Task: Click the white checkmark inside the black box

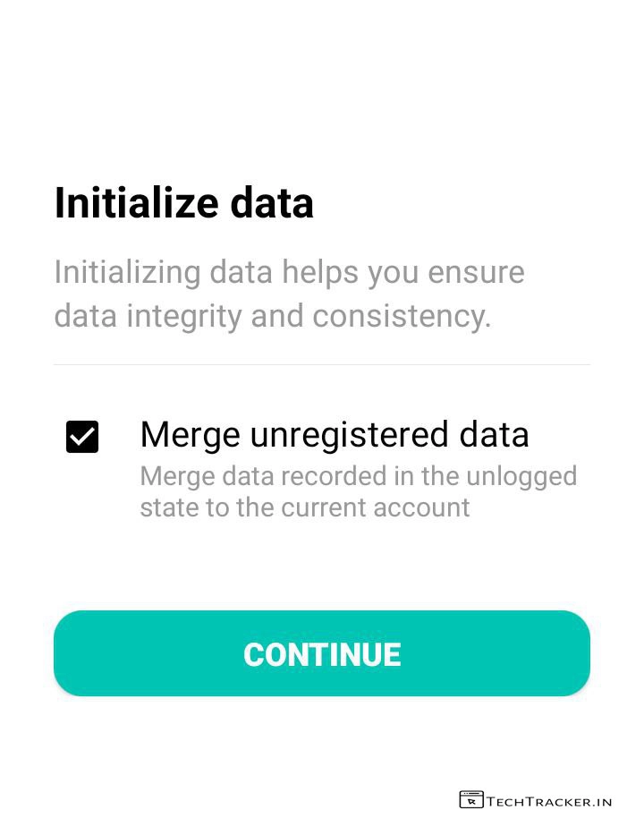Action: pos(82,437)
